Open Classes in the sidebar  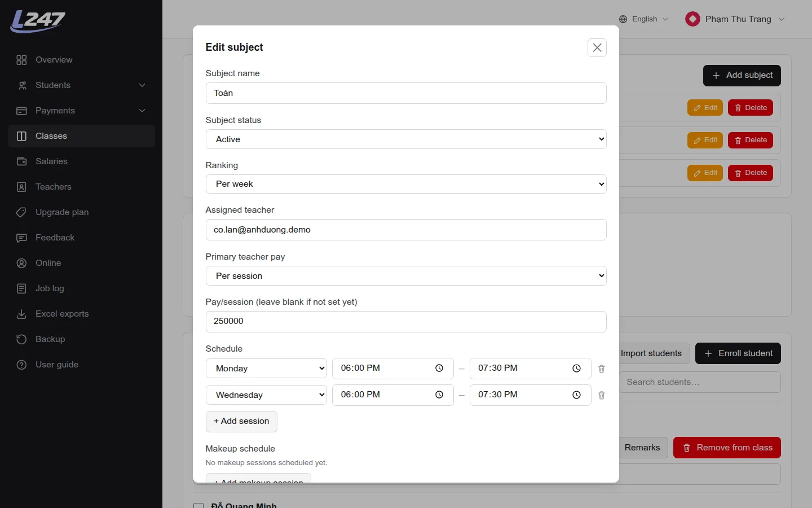tap(82, 136)
